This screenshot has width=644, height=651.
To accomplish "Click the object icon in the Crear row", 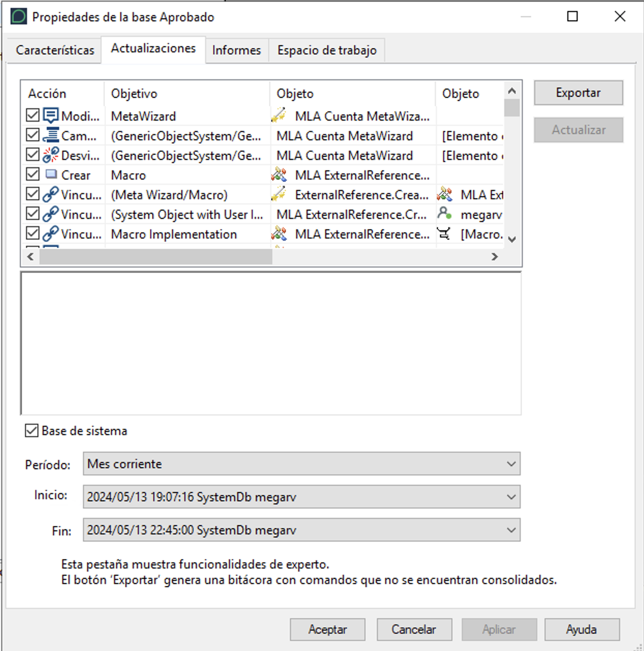I will [279, 174].
